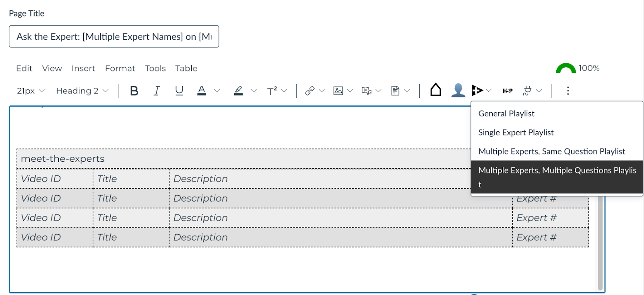Screen dimensions: 644x295
Task: Check the green accessibility score gauge
Action: tap(566, 68)
